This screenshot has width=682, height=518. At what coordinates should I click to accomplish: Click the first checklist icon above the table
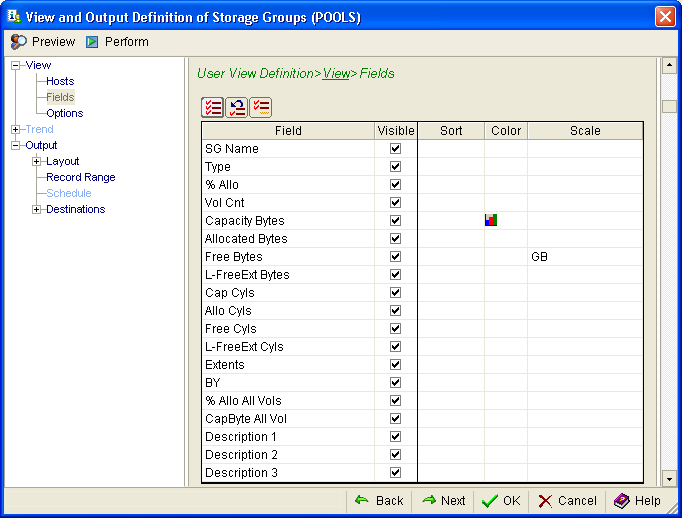pyautogui.click(x=212, y=108)
